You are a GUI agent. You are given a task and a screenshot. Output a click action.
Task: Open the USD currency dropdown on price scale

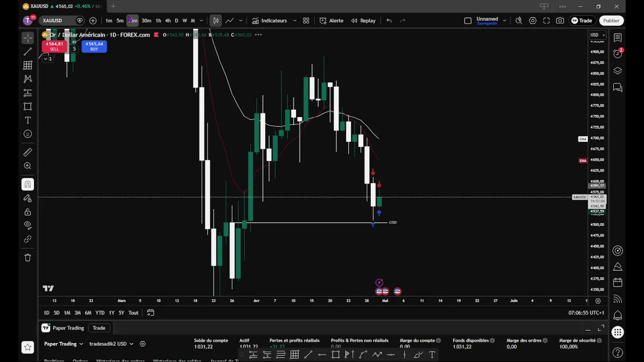click(x=597, y=35)
